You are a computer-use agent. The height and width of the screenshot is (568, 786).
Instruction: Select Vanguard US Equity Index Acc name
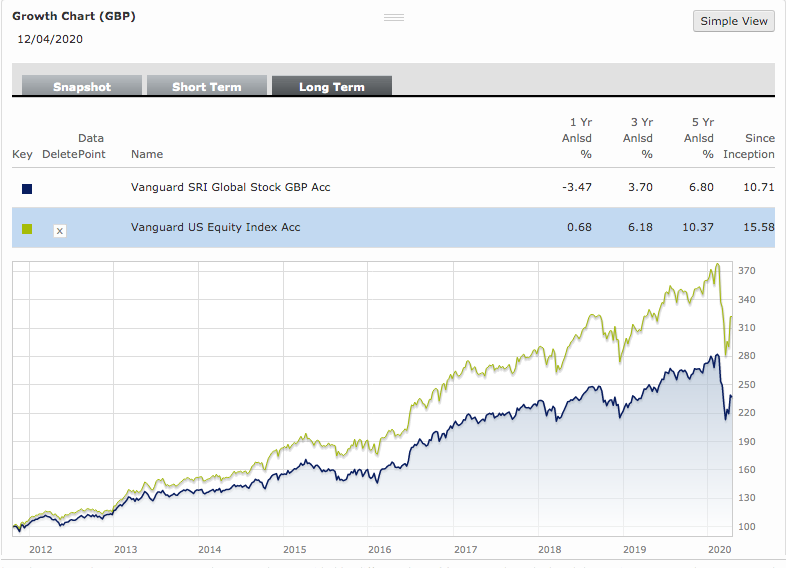[x=215, y=227]
